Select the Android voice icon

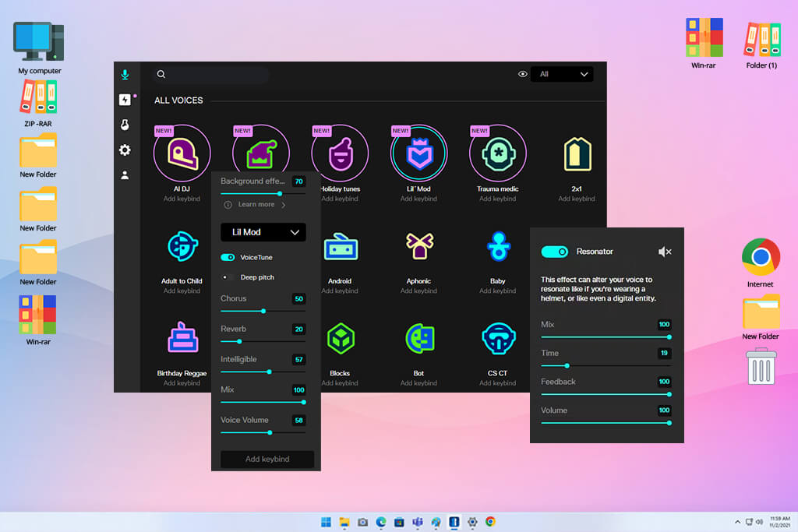[341, 247]
